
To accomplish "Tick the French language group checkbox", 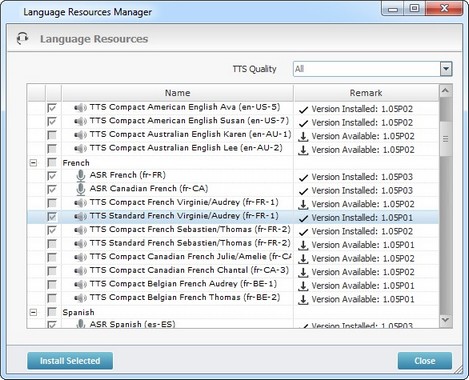I will 52,163.
